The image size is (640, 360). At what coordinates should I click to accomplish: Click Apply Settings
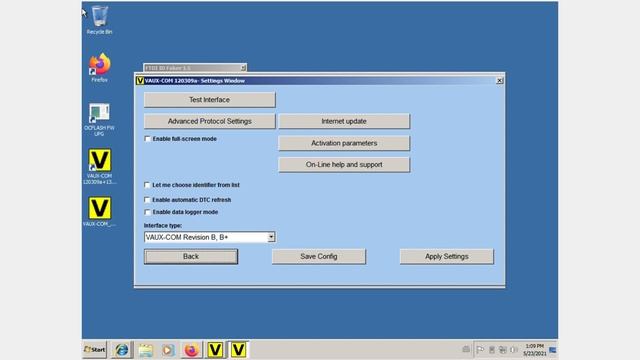[x=447, y=256]
